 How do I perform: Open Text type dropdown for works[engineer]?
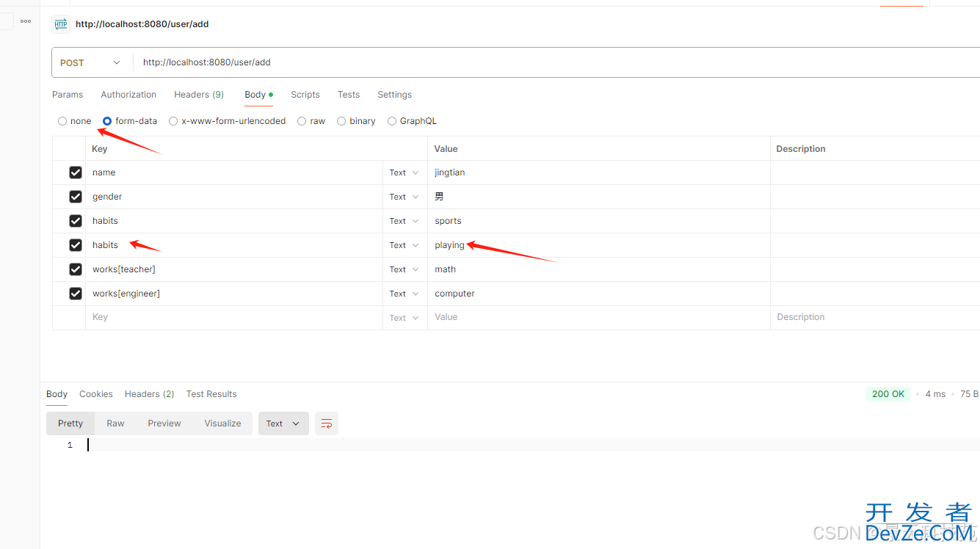pyautogui.click(x=404, y=294)
